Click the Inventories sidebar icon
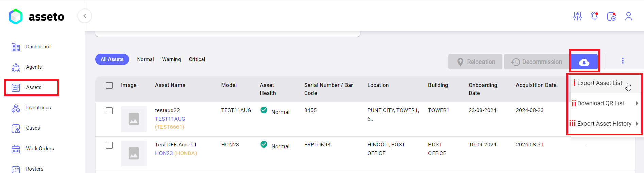This screenshot has width=644, height=173. (x=16, y=108)
